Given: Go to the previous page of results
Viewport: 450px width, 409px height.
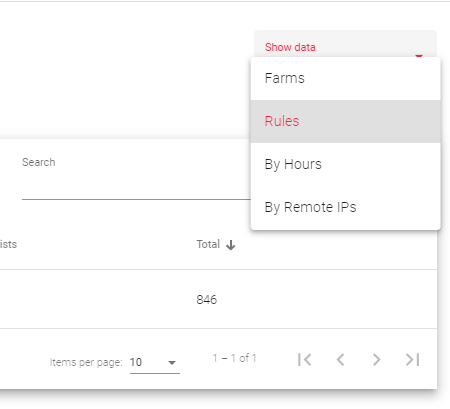Looking at the screenshot, I should coord(340,360).
